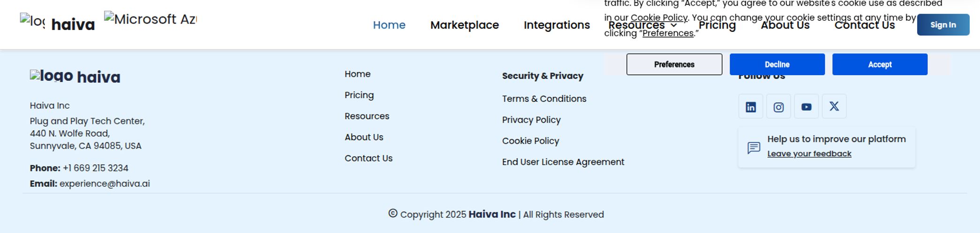This screenshot has width=980, height=233.
Task: Open Haiva's YouTube channel icon
Action: pyautogui.click(x=806, y=107)
